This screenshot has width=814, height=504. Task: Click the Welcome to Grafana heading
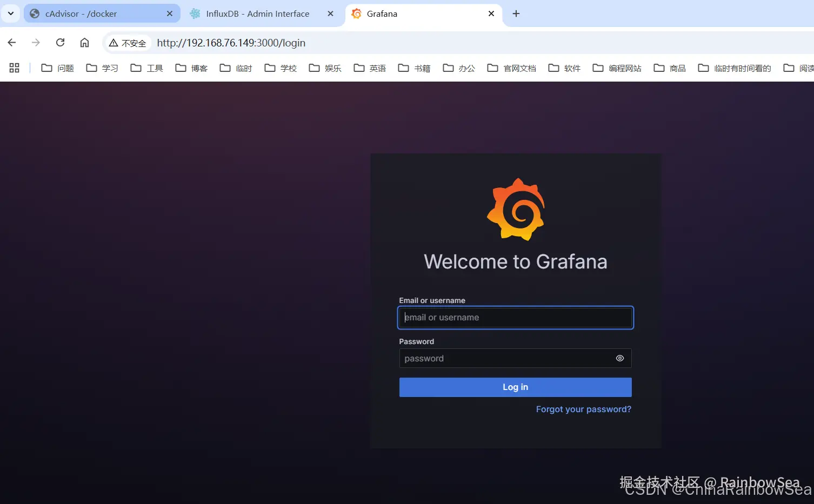[516, 262]
